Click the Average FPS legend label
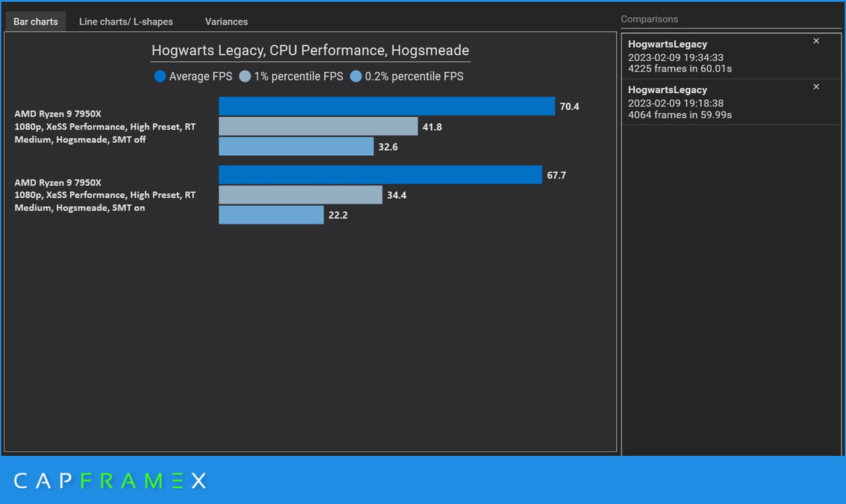 (x=200, y=77)
